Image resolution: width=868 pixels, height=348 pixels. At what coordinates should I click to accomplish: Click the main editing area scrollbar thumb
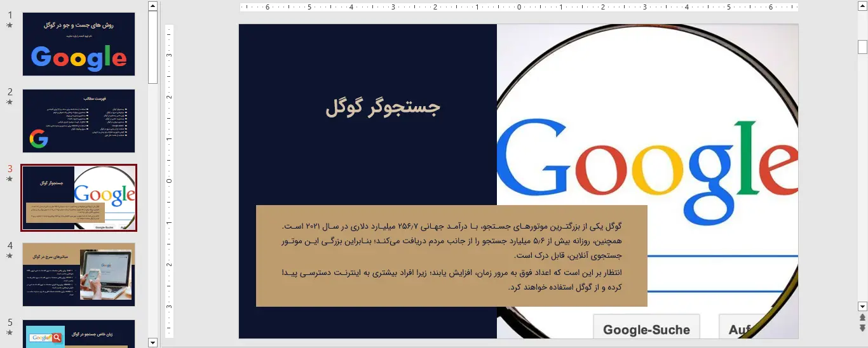tap(862, 47)
